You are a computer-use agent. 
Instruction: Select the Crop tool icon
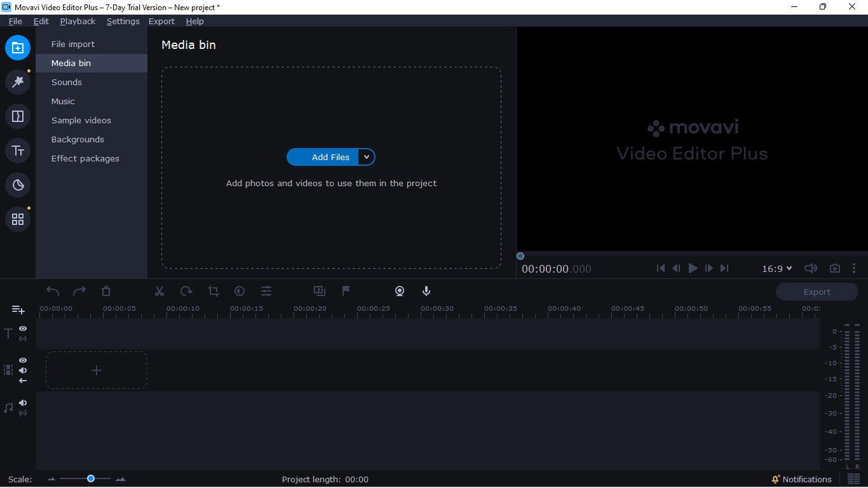[213, 291]
